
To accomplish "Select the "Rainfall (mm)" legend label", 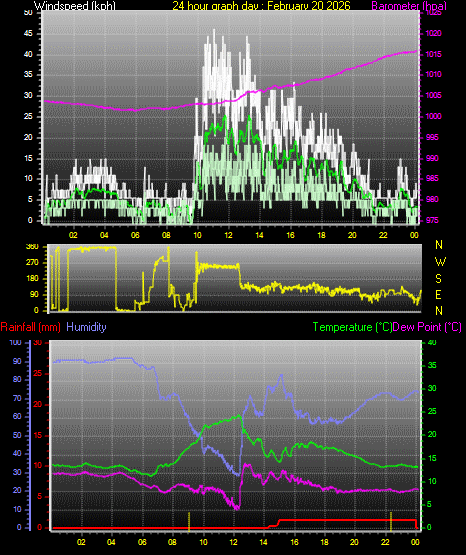I will point(30,327).
